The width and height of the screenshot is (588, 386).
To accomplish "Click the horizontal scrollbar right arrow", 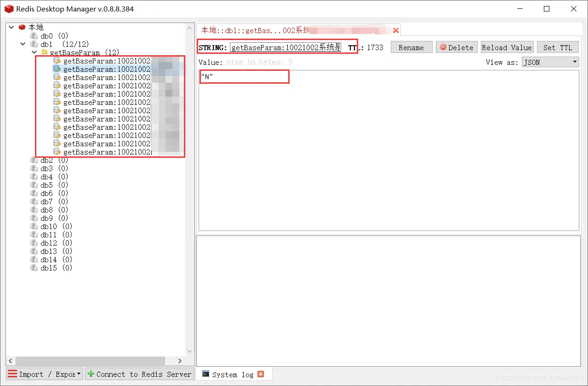I will [x=180, y=361].
